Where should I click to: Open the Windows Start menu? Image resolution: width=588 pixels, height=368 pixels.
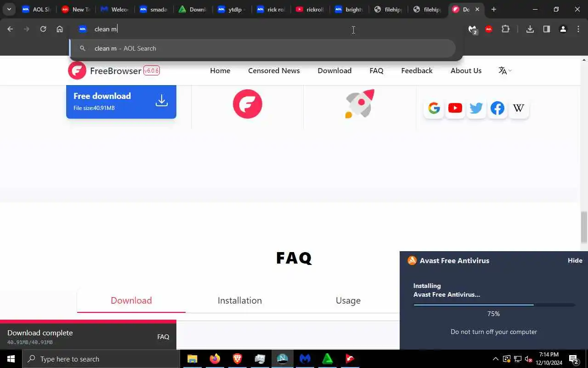pyautogui.click(x=11, y=359)
